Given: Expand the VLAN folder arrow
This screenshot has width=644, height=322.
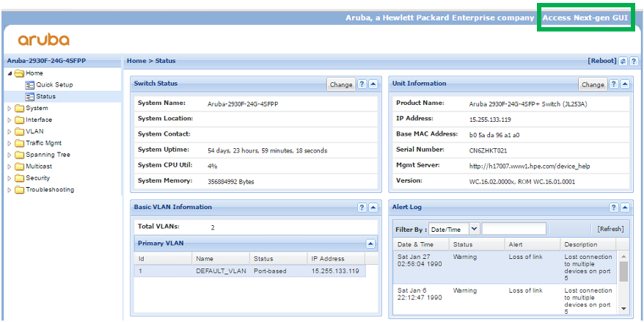Looking at the screenshot, I should point(10,132).
